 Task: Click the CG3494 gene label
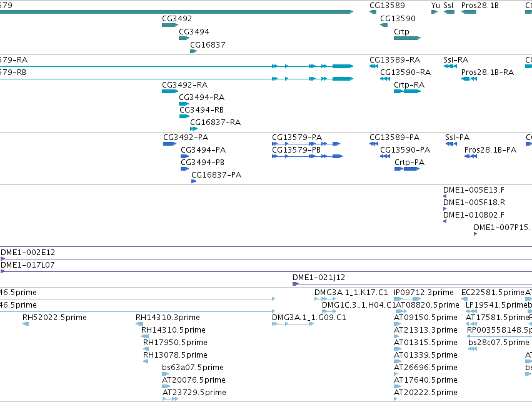click(194, 32)
